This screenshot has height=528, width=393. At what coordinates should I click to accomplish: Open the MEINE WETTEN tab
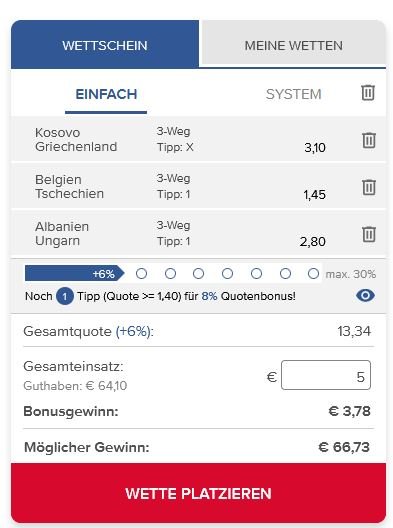click(x=293, y=44)
